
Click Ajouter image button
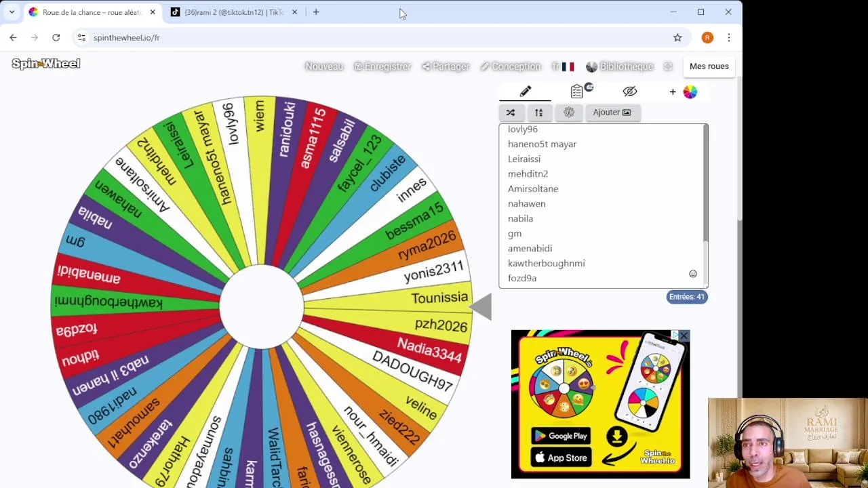point(612,113)
